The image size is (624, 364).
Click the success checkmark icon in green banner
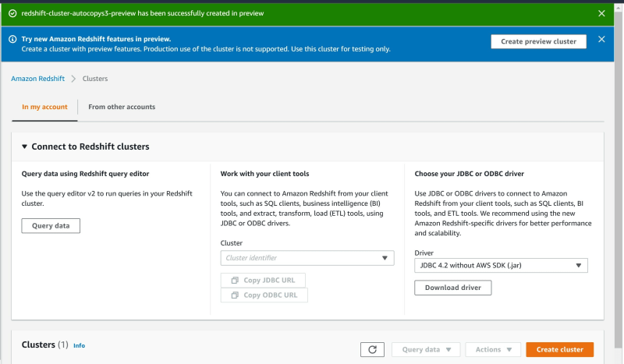point(12,13)
